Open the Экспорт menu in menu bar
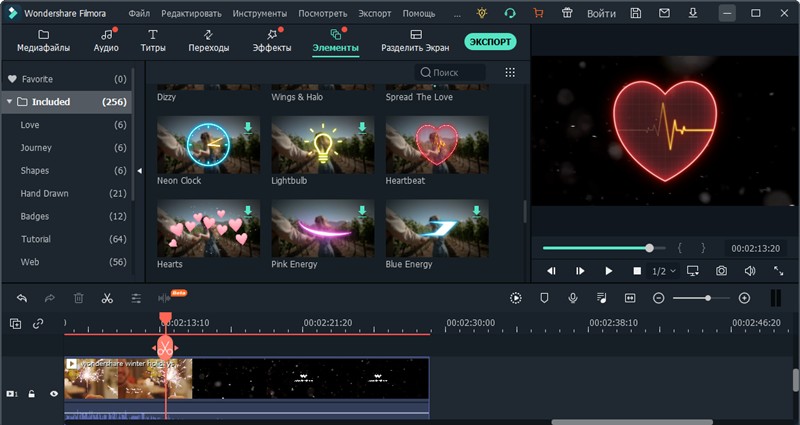Screen dimensions: 800x425 point(374,14)
